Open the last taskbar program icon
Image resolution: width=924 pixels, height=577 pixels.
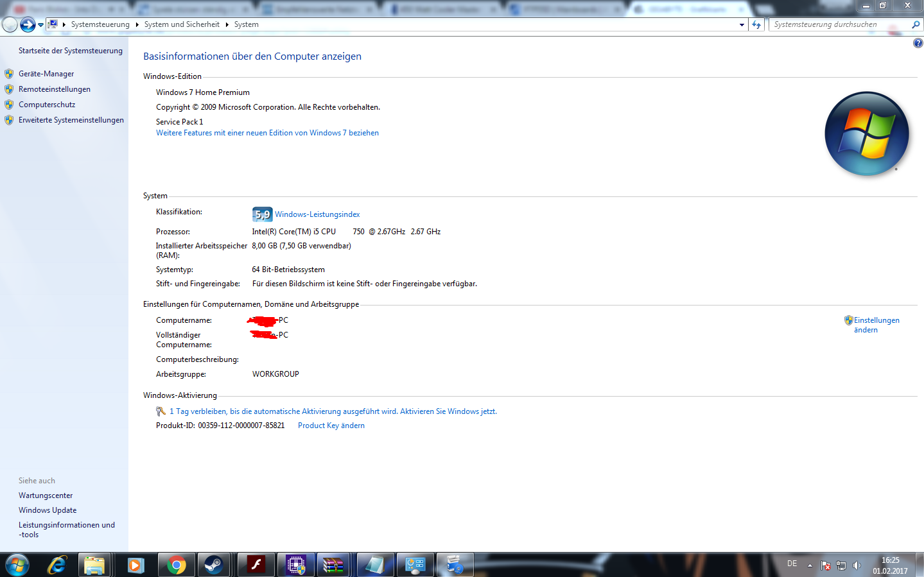tap(455, 565)
